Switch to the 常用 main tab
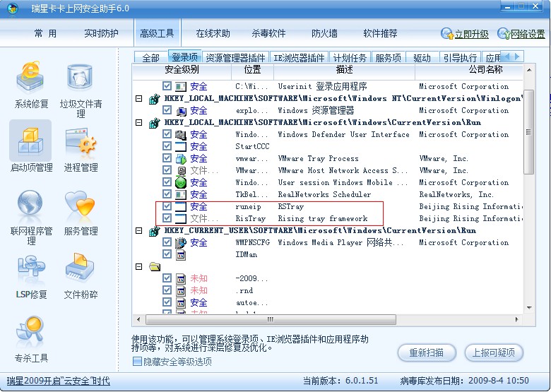 tap(45, 34)
